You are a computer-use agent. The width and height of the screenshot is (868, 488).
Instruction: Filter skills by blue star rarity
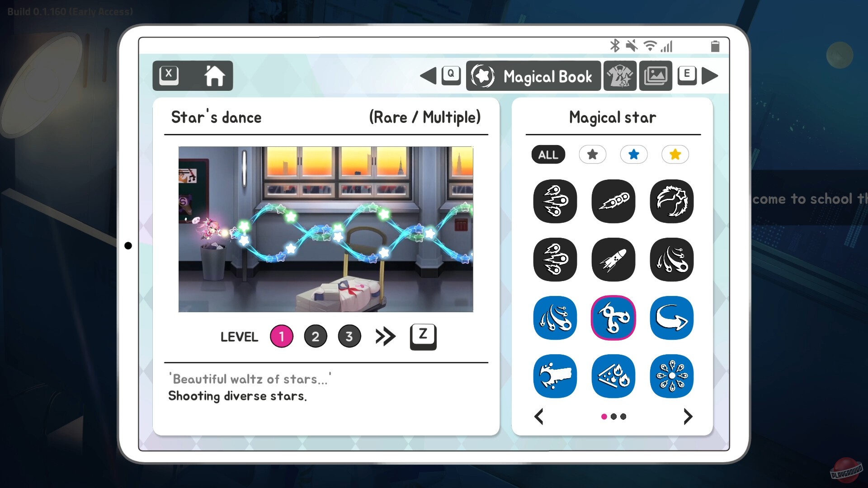point(634,155)
